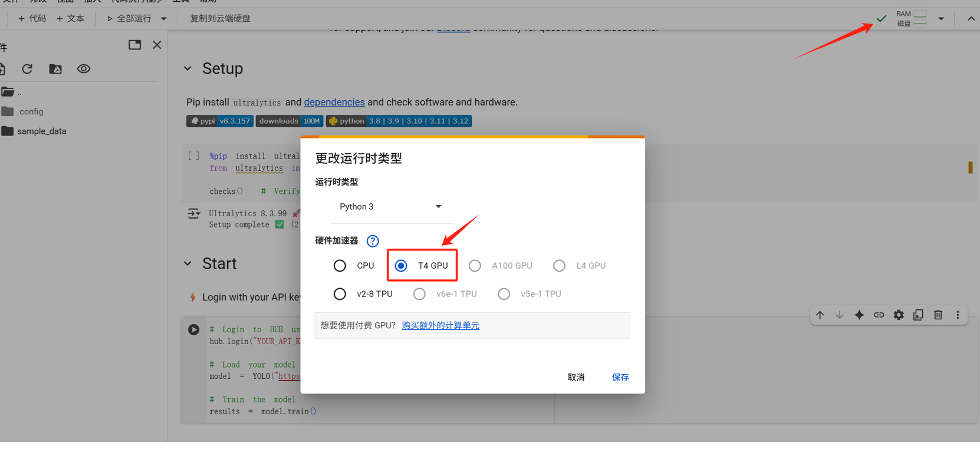Select v6e-1 TPU option
Viewport: 980px width, 449px height.
tap(419, 293)
